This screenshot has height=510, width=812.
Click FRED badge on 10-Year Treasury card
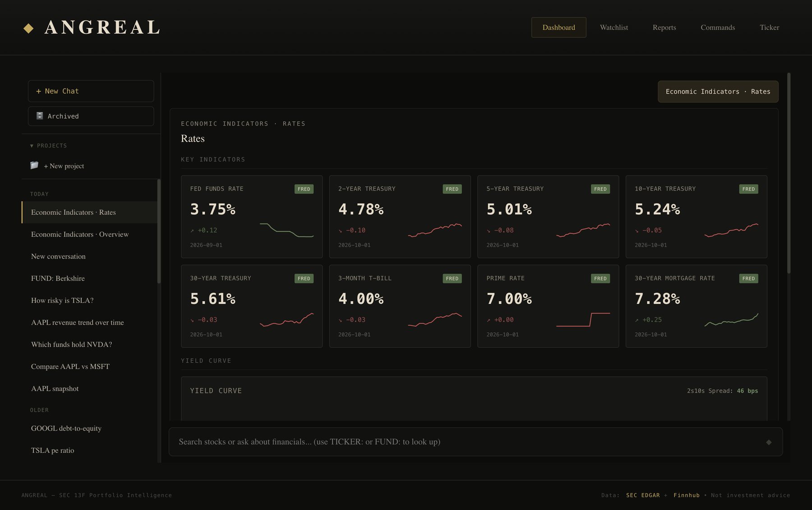[748, 189]
